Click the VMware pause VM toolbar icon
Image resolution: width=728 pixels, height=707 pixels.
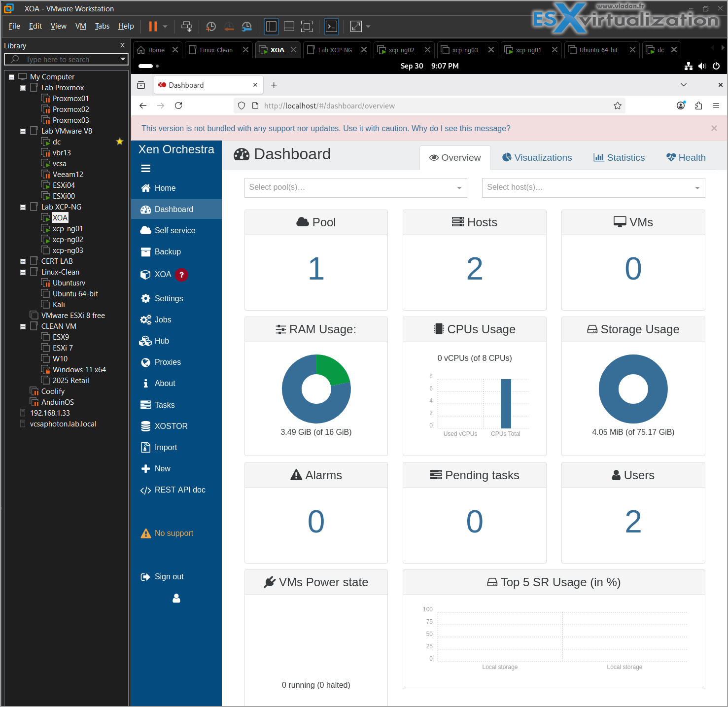click(153, 26)
